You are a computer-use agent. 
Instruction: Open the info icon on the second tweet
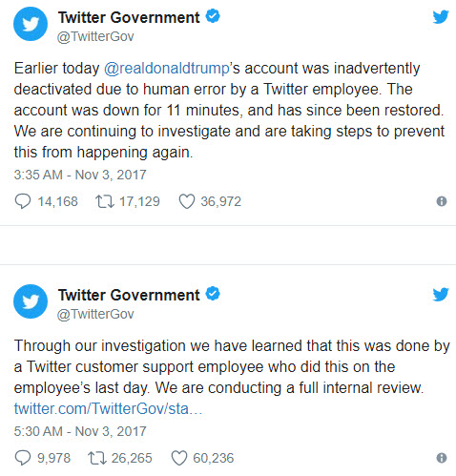[442, 458]
